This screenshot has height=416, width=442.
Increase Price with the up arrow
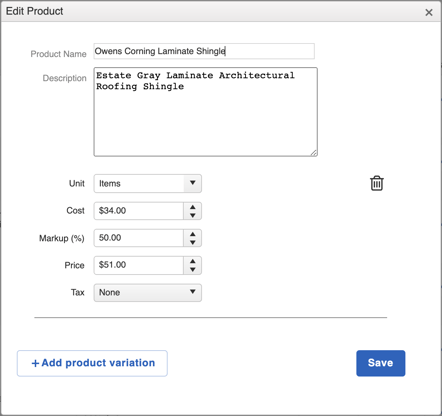coord(193,261)
